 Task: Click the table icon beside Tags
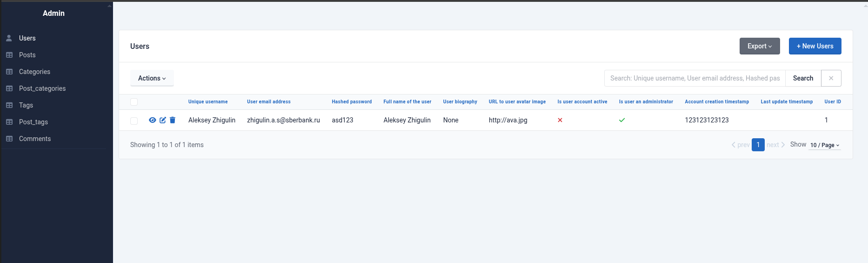(x=9, y=105)
